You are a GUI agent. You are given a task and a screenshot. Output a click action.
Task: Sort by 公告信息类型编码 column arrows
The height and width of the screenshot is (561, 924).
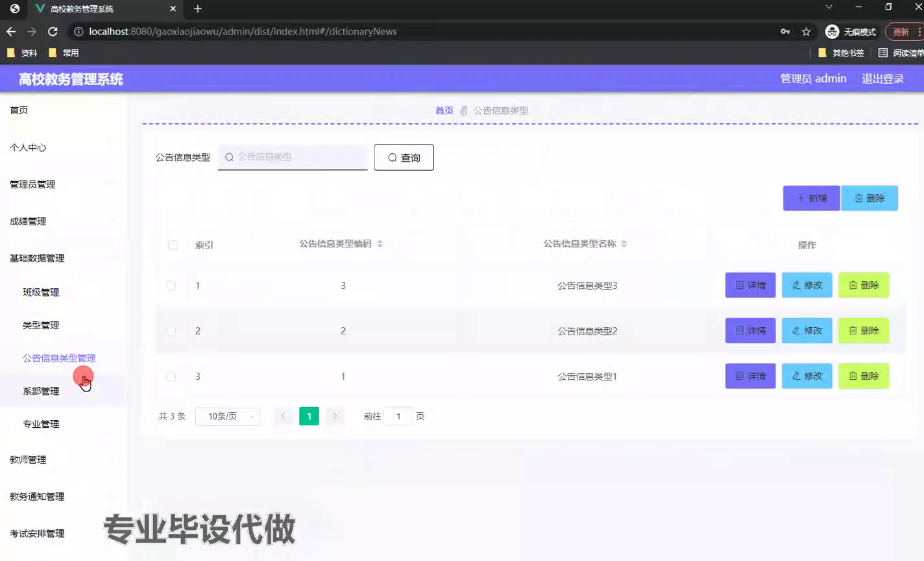click(380, 243)
